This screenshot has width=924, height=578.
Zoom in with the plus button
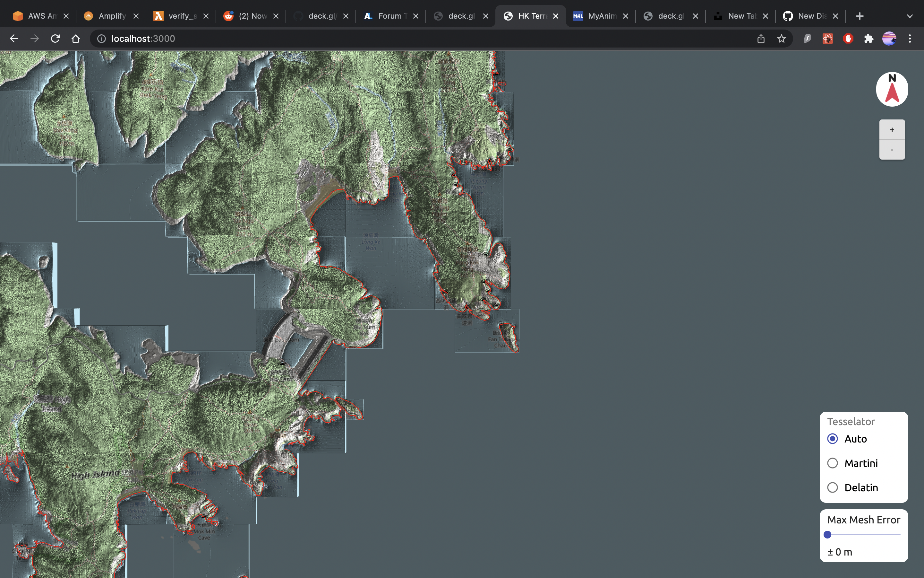(x=892, y=130)
